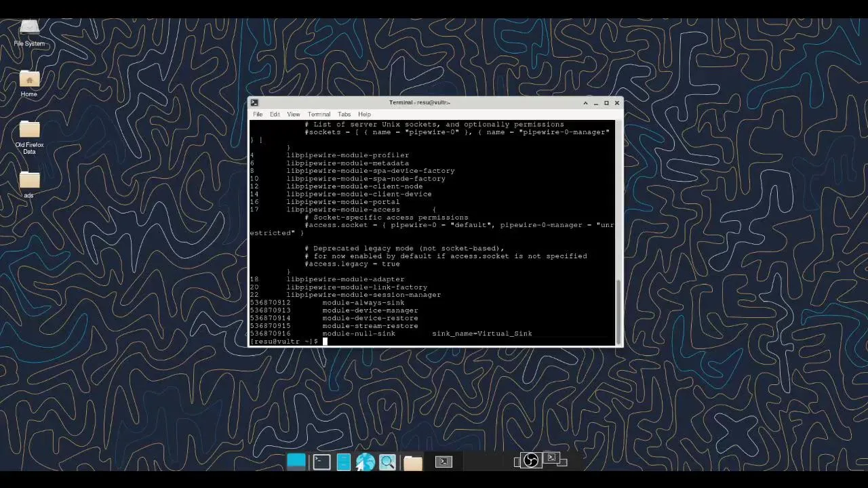Screen dimensions: 868x488
Task: Click the small terminal icon beside OBS
Action: (551, 458)
